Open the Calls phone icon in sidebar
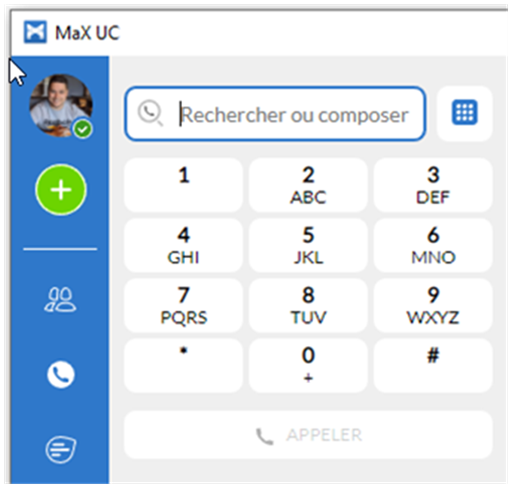512x488 pixels. pos(61,374)
